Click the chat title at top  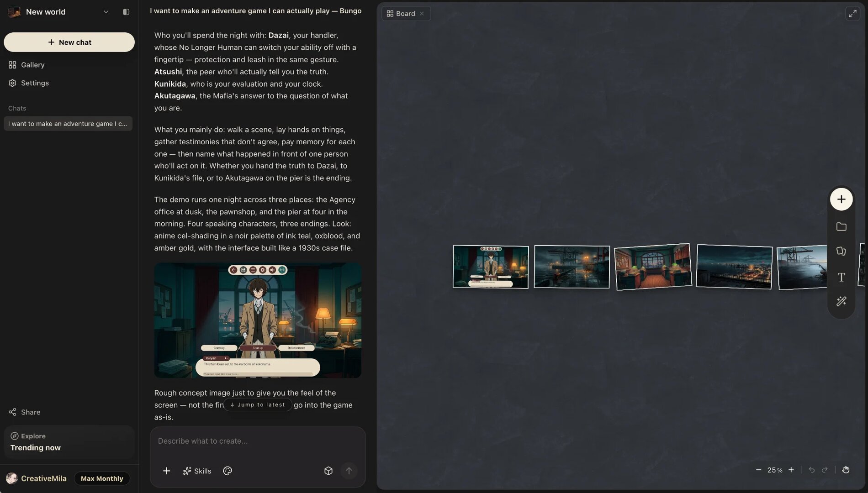(x=256, y=10)
